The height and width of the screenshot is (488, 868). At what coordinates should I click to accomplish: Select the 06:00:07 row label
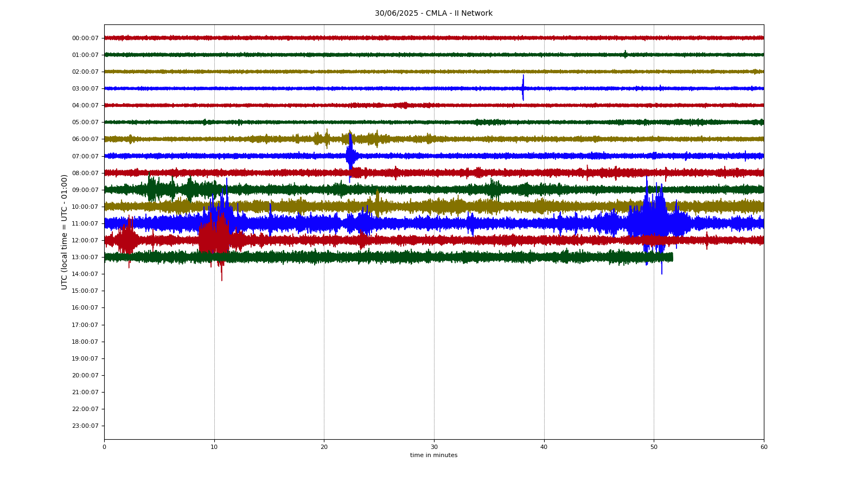(85, 139)
